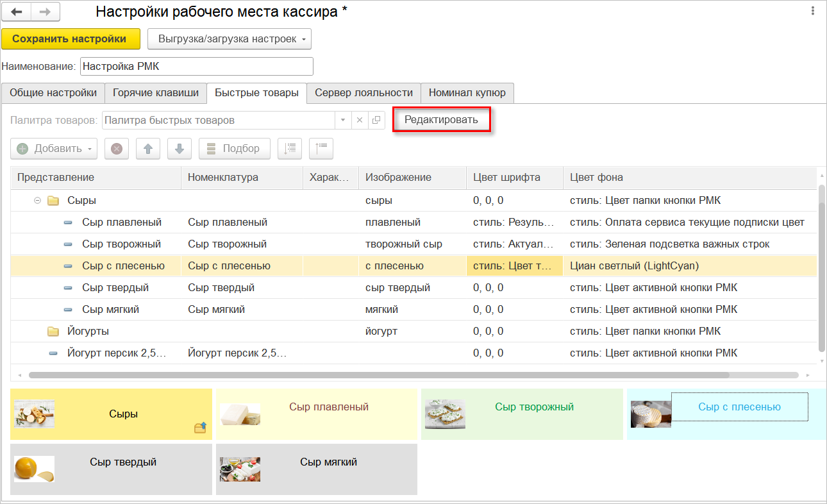This screenshot has width=827, height=504.
Task: Select the LightCyan background color cell
Action: (689, 266)
